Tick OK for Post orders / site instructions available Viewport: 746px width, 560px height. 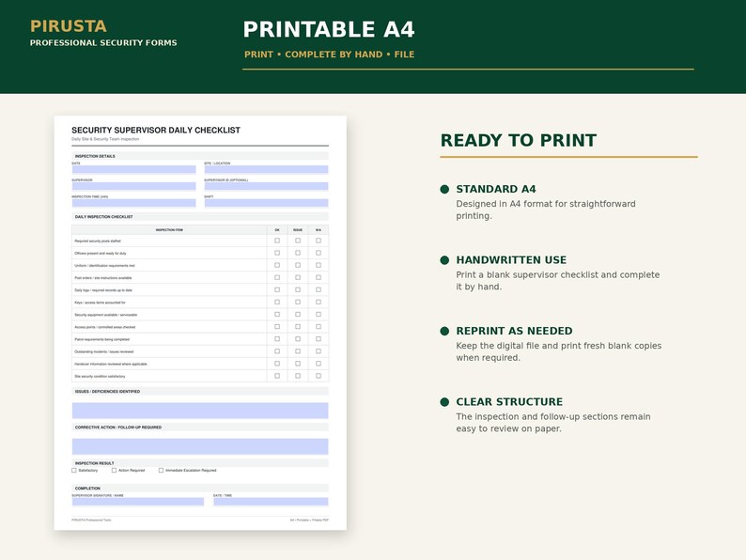point(277,277)
